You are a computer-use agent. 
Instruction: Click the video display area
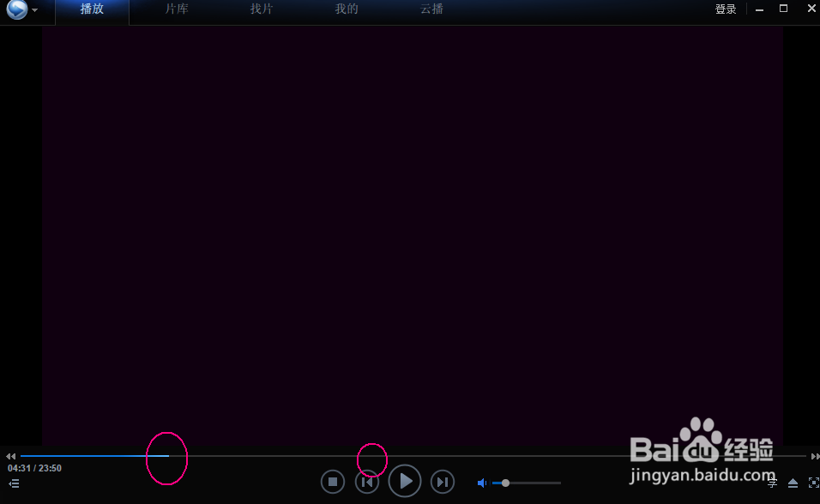click(412, 237)
